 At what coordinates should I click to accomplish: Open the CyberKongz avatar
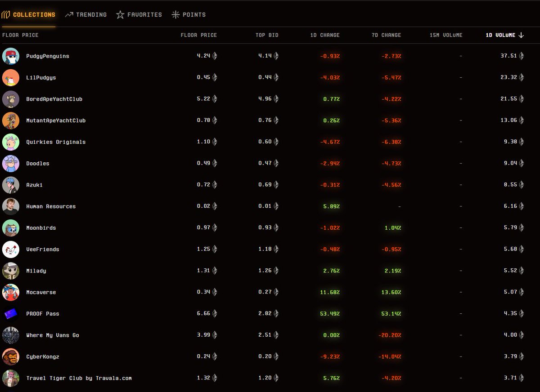[x=11, y=356]
